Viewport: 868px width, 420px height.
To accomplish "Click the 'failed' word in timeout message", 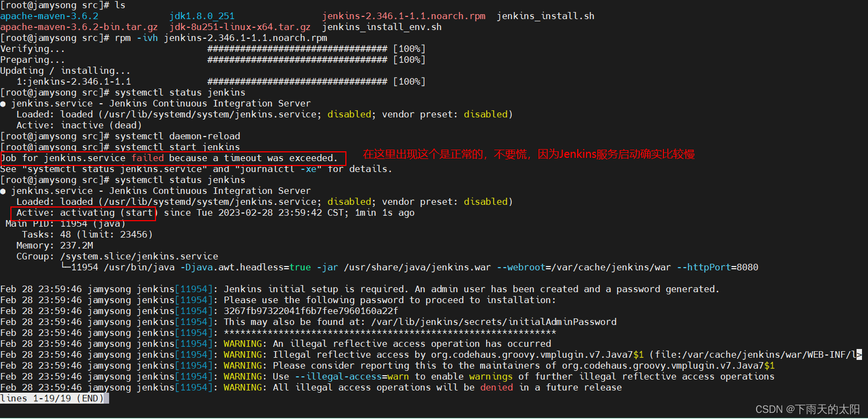I will pyautogui.click(x=147, y=158).
